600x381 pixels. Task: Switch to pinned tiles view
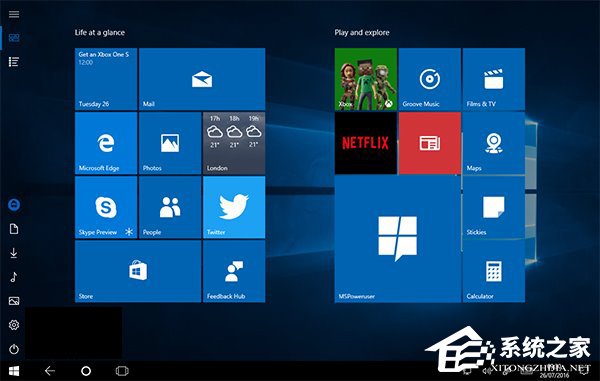[14, 38]
